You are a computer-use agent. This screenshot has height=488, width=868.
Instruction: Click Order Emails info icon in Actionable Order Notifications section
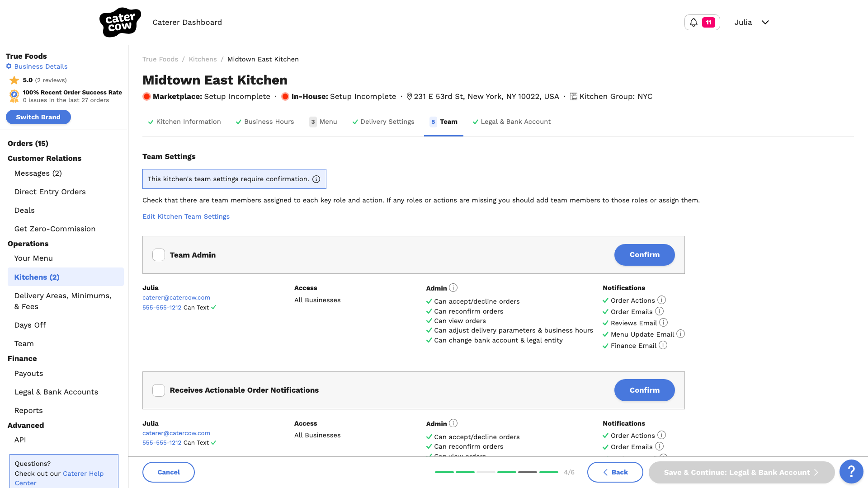[659, 446]
